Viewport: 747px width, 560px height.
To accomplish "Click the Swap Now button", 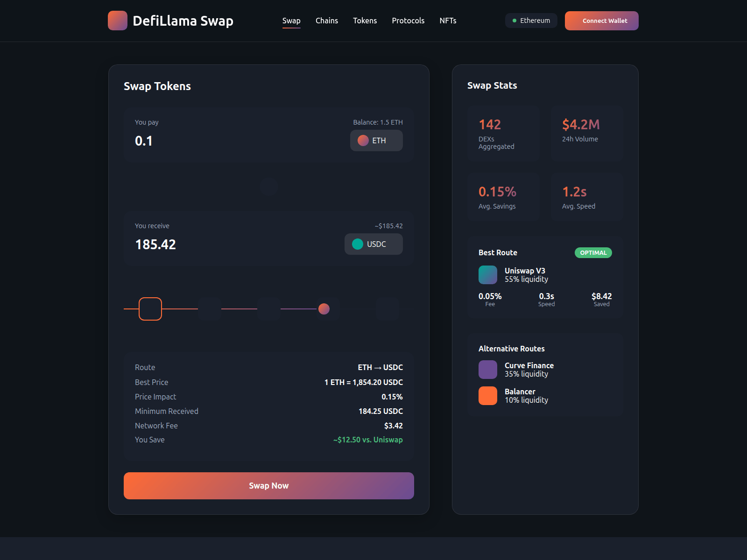I will pos(269,486).
